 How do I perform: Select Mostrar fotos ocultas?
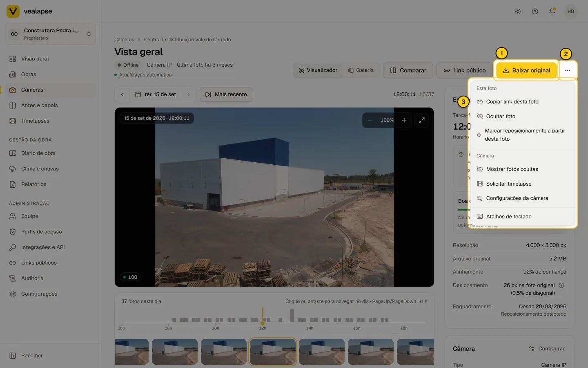point(523,169)
